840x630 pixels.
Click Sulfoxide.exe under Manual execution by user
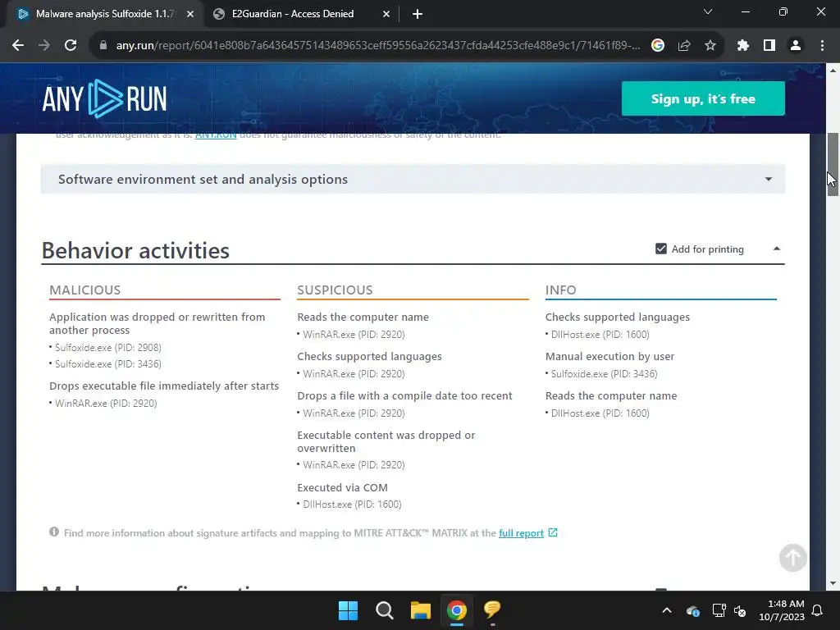coord(604,373)
